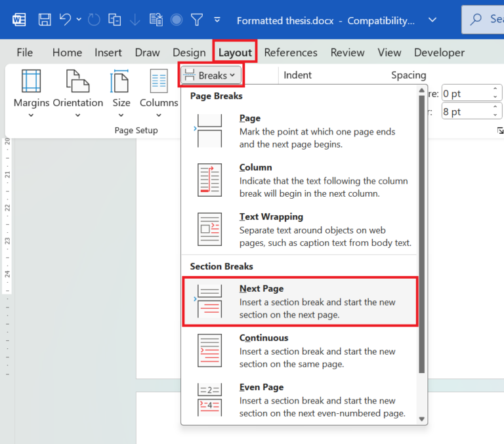Open the Undo history dropdown arrow

(79, 20)
